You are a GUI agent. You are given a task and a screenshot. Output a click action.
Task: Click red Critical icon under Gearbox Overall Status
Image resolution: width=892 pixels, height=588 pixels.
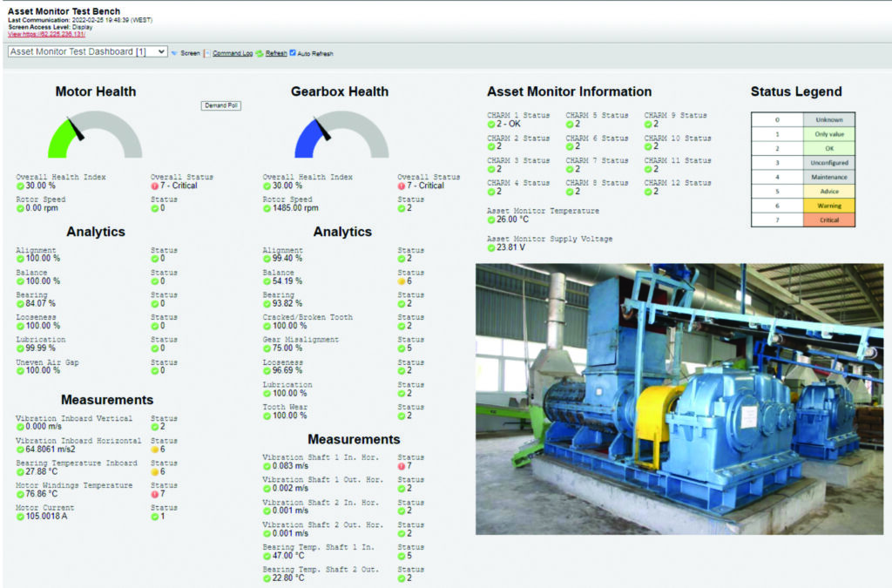pyautogui.click(x=402, y=186)
